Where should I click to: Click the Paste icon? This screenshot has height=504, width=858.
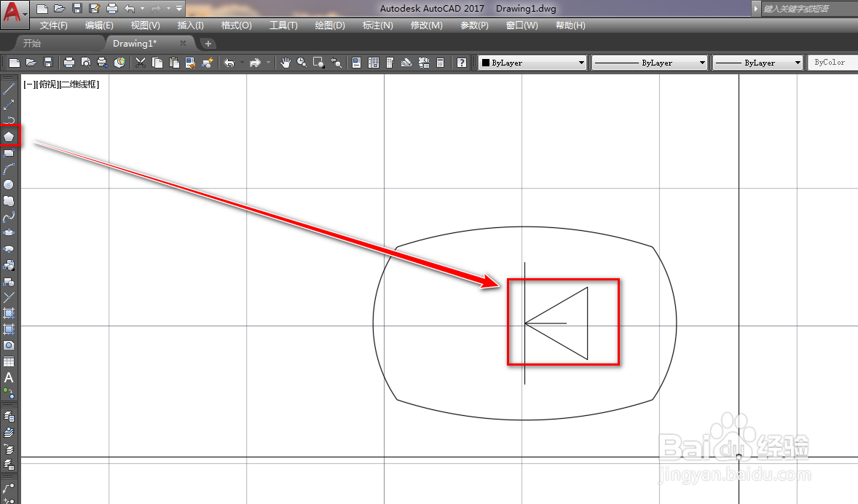pos(174,63)
